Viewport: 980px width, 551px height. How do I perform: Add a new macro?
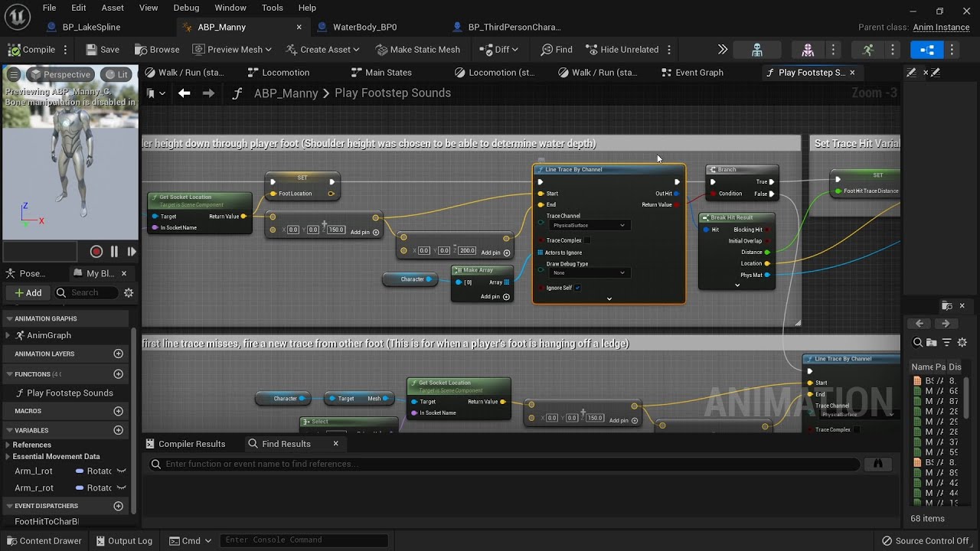pos(118,411)
